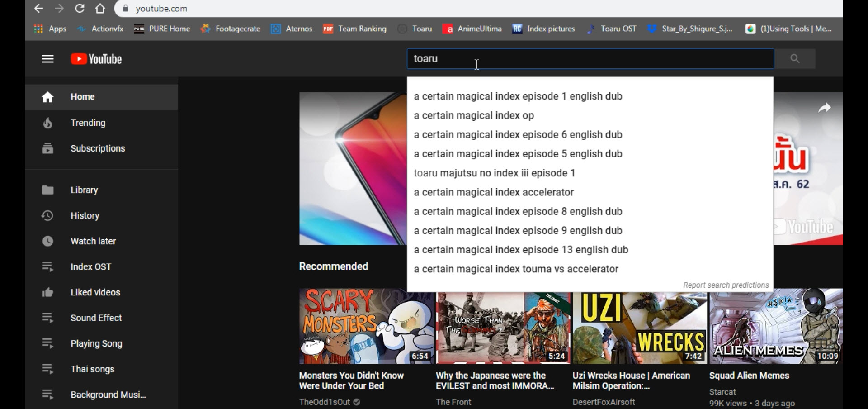Click the Trending flame icon
Image resolution: width=868 pixels, height=409 pixels.
[47, 123]
